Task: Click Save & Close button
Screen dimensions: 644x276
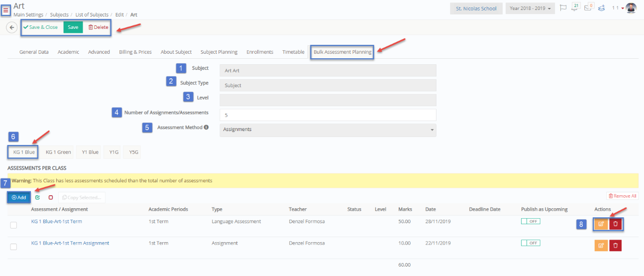Action: coord(41,27)
